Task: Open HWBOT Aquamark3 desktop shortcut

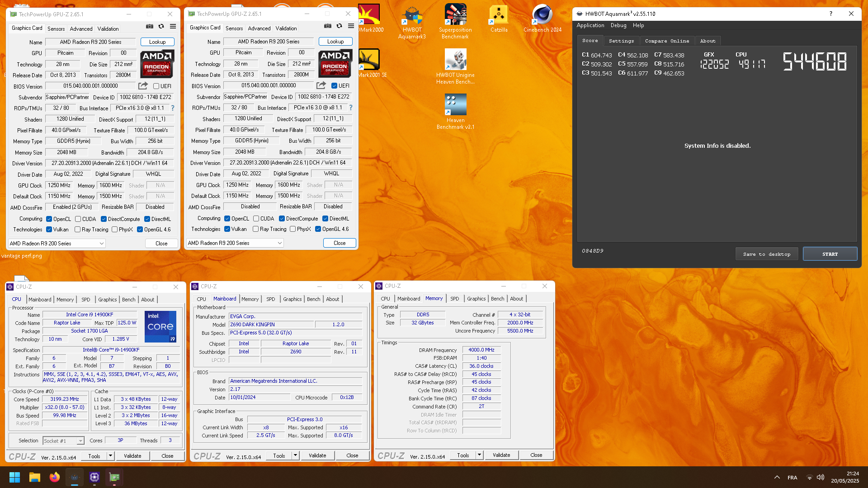Action: [412, 22]
